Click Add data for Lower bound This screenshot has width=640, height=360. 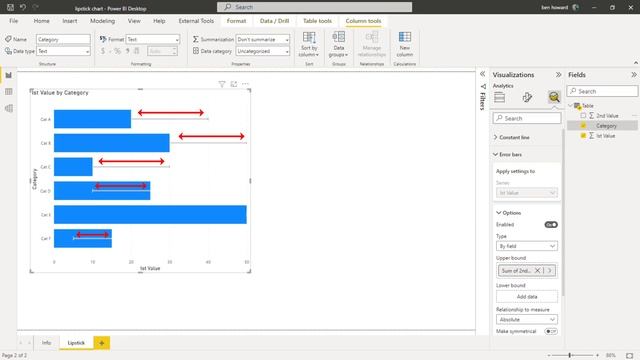click(527, 297)
